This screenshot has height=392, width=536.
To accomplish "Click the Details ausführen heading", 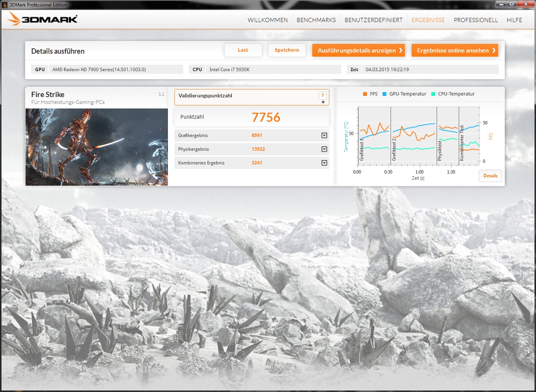I will pyautogui.click(x=58, y=51).
